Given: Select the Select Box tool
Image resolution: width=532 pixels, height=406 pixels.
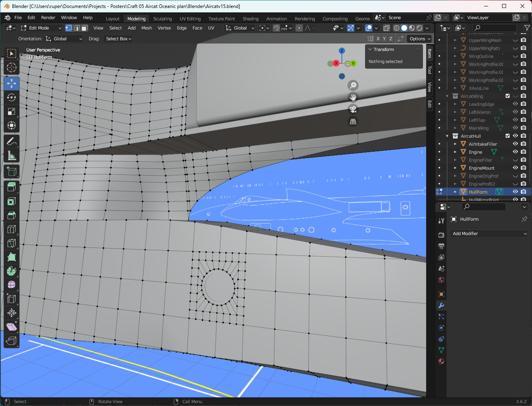Looking at the screenshot, I should click(11, 53).
